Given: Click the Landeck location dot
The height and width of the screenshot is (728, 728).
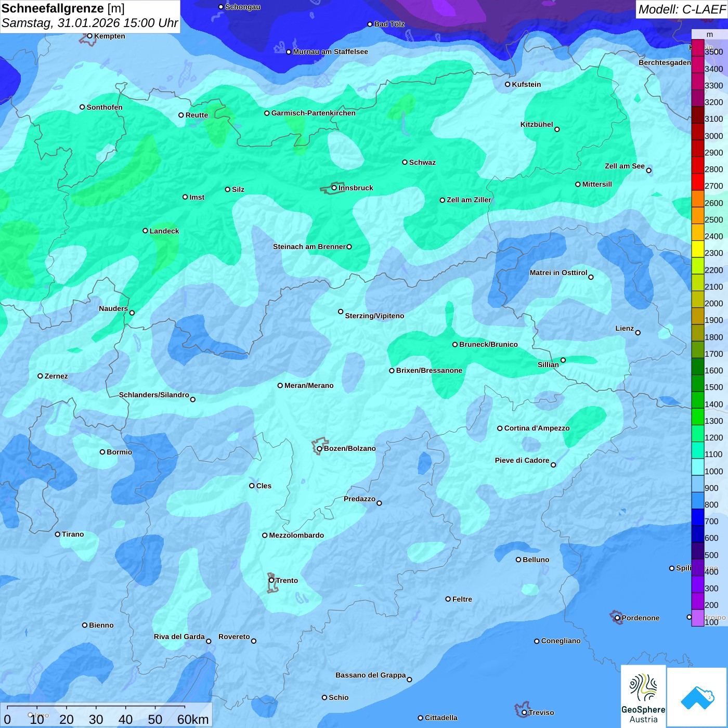Looking at the screenshot, I should click(145, 230).
